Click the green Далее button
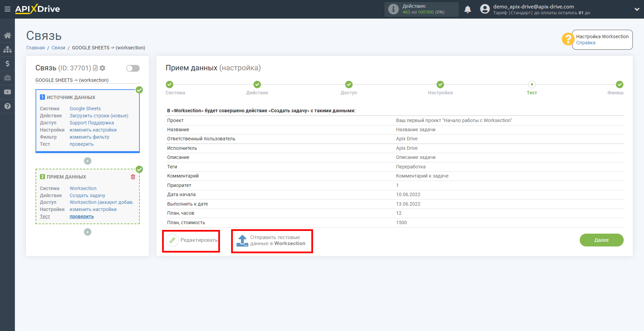This screenshot has width=644, height=331. pyautogui.click(x=601, y=240)
